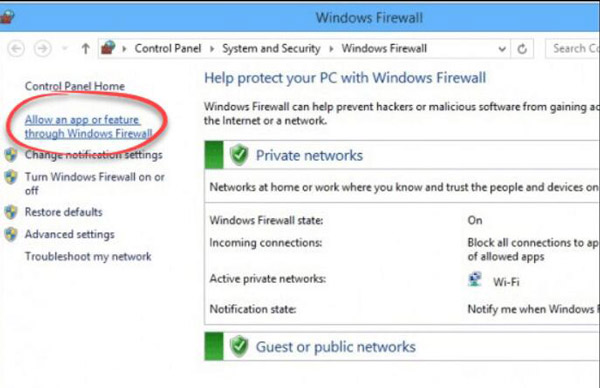
Task: Go up one folder level
Action: click(85, 49)
